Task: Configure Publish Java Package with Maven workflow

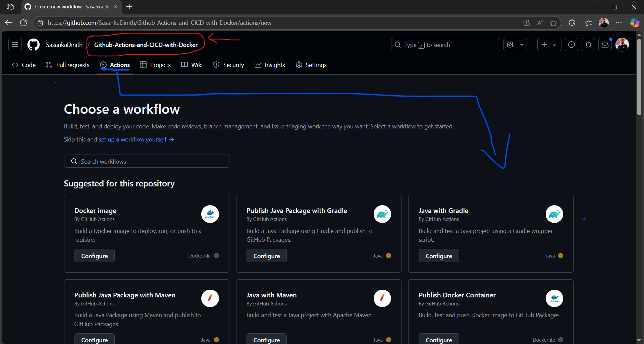Action: click(95, 339)
